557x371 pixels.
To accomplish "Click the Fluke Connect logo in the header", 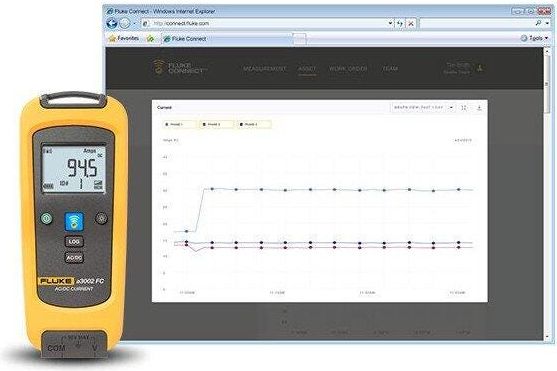I will point(180,67).
